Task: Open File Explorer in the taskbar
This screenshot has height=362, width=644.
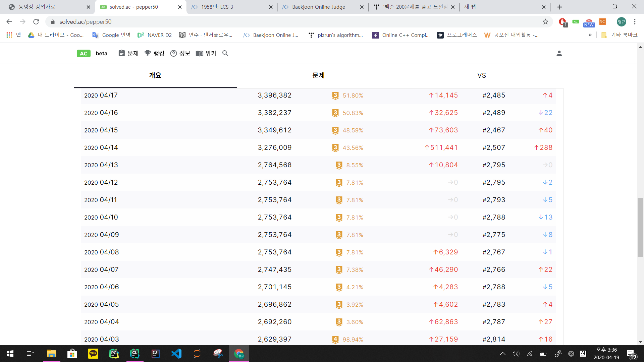Action: point(51,354)
